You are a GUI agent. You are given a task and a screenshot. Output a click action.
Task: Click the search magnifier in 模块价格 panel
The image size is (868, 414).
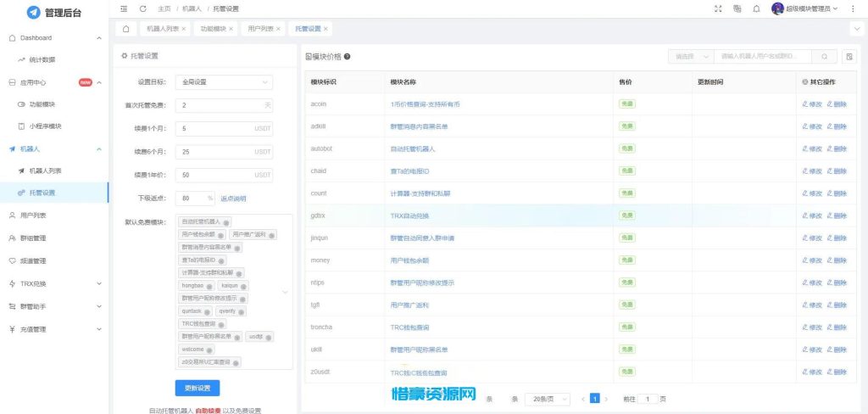coord(825,57)
